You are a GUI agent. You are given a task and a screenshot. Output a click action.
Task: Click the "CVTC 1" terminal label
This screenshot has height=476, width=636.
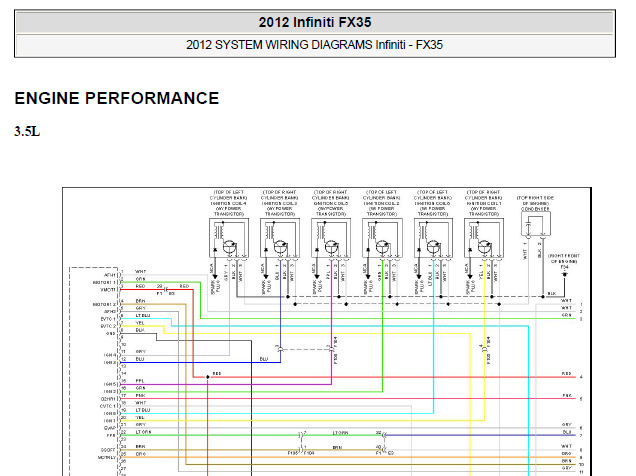pyautogui.click(x=108, y=406)
